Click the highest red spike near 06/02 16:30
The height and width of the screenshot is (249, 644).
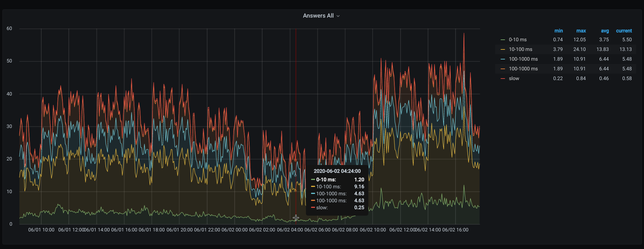464,34
